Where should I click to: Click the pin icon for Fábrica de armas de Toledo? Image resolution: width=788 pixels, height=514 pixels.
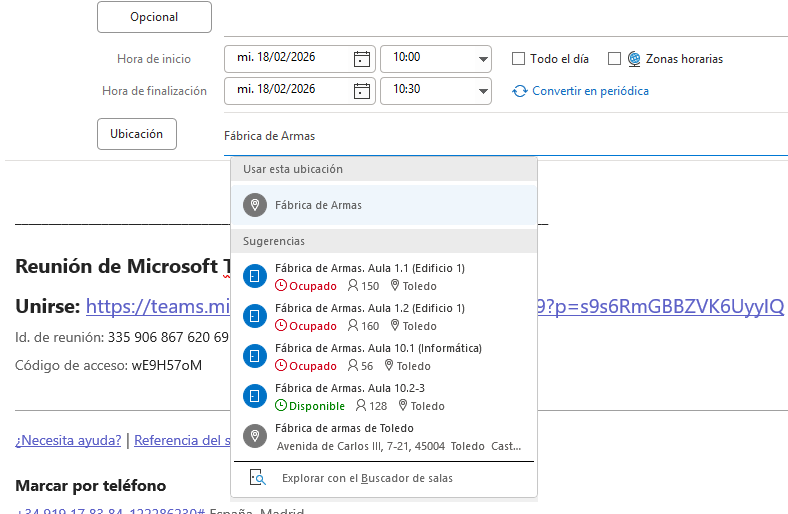click(255, 436)
